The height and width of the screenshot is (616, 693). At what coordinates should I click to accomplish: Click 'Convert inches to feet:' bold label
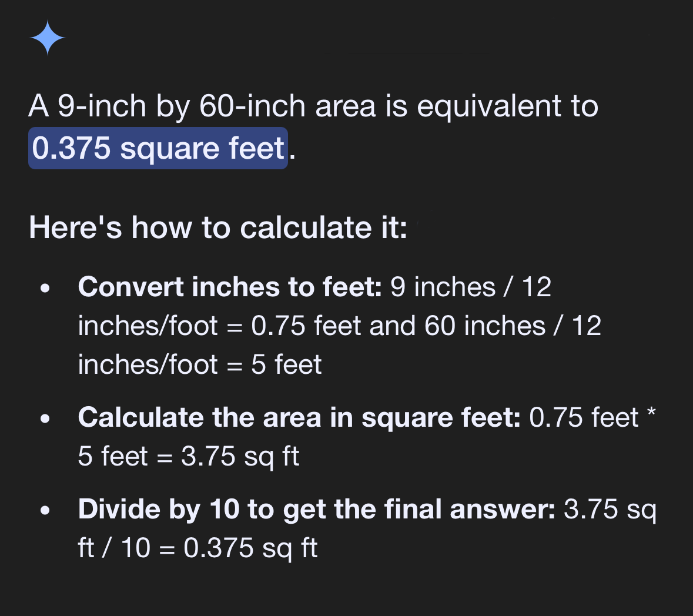point(230,287)
